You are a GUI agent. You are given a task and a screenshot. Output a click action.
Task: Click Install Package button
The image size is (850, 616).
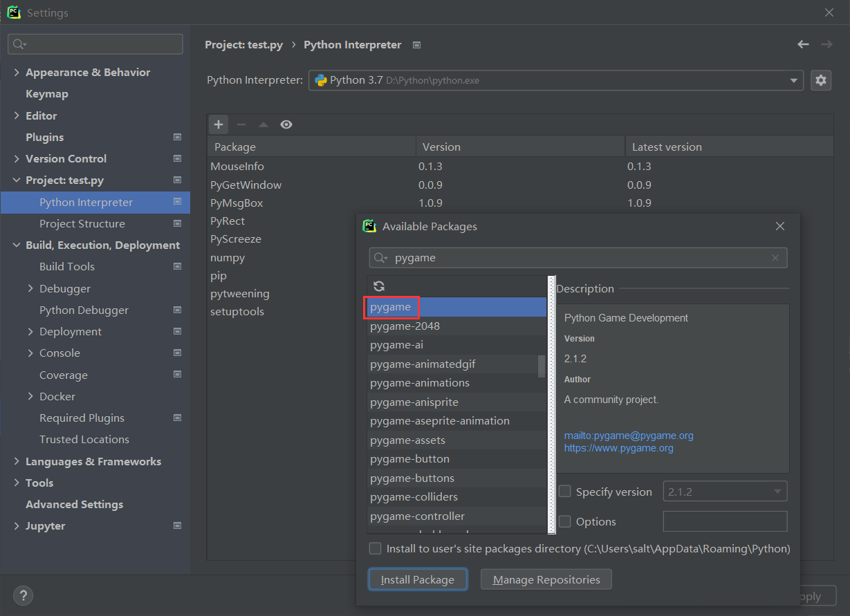(x=418, y=579)
